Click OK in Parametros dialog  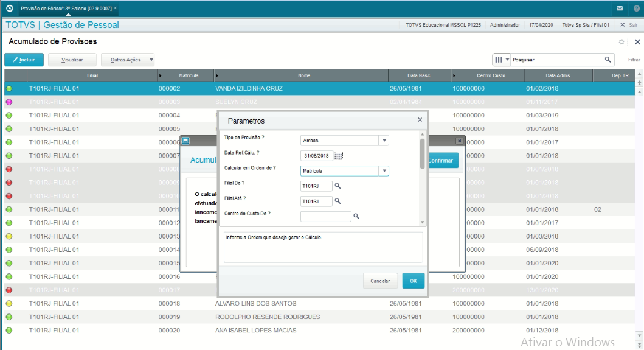point(413,281)
